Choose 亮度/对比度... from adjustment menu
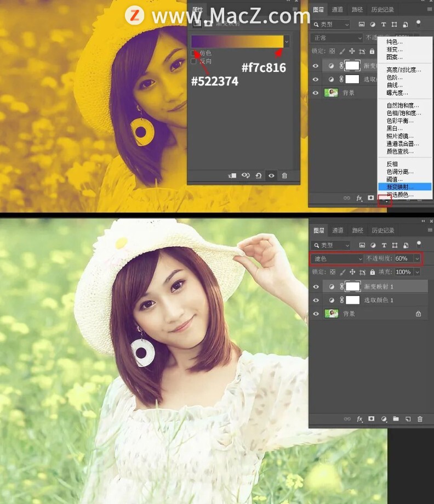 pyautogui.click(x=405, y=70)
